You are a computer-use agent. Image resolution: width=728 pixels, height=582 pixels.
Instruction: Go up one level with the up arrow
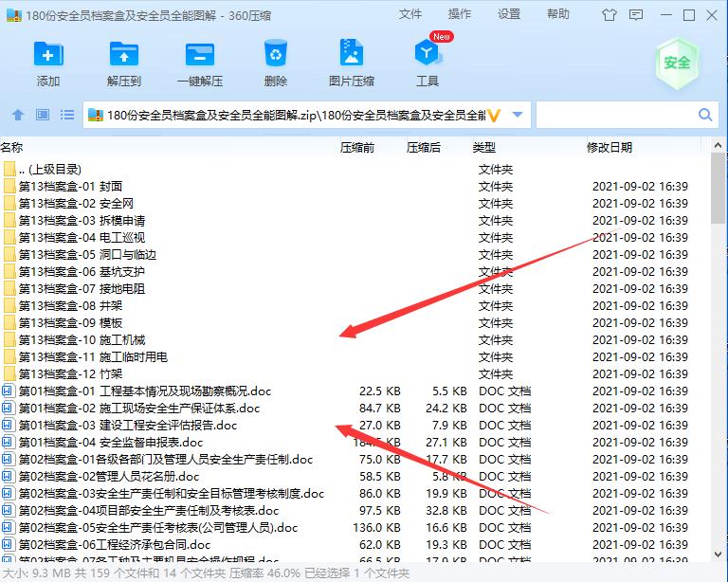pos(18,115)
